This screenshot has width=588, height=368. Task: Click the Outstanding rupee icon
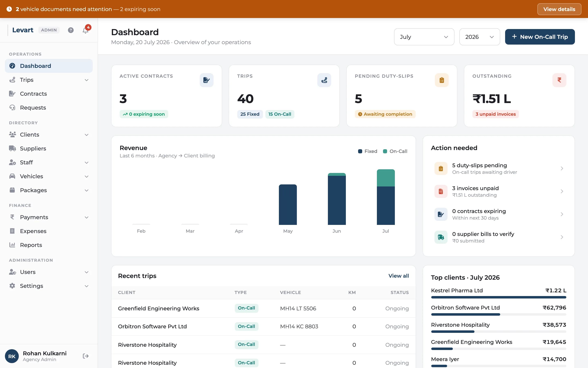tap(559, 80)
